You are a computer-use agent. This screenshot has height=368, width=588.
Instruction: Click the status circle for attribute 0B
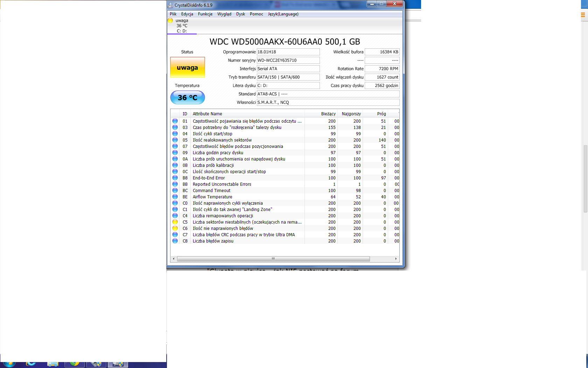coord(175,165)
